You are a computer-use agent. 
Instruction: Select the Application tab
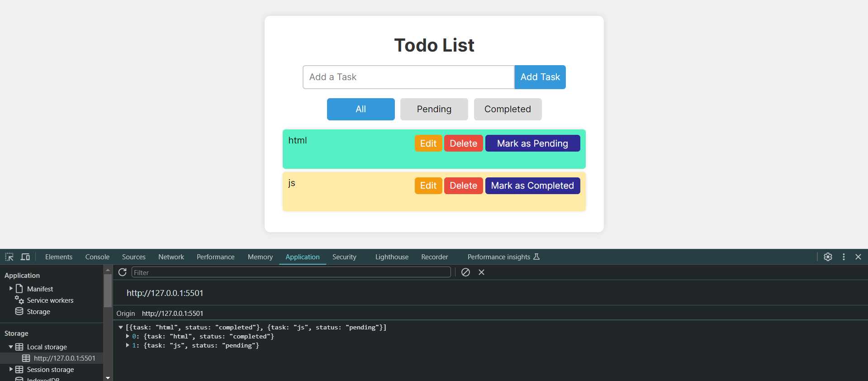(x=303, y=257)
